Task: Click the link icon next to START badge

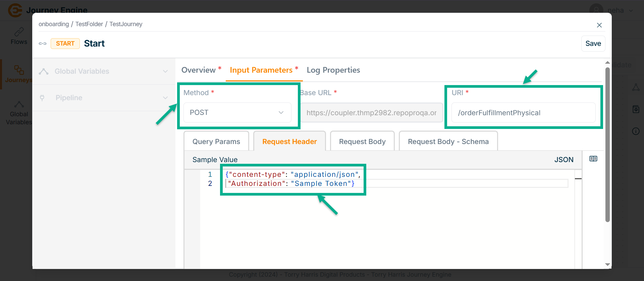Action: [43, 44]
